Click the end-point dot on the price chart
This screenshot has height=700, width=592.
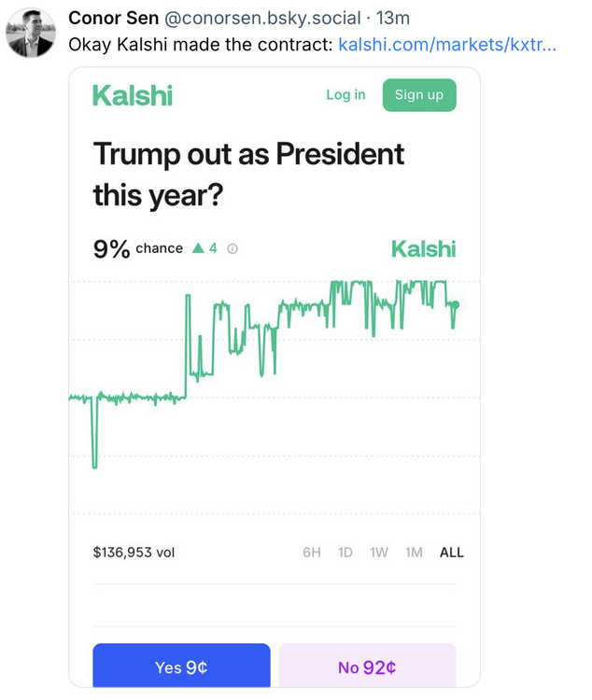pos(456,304)
